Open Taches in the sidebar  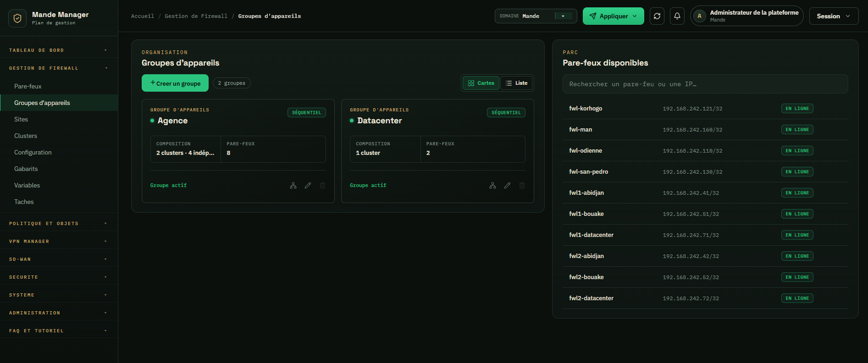tap(59, 202)
